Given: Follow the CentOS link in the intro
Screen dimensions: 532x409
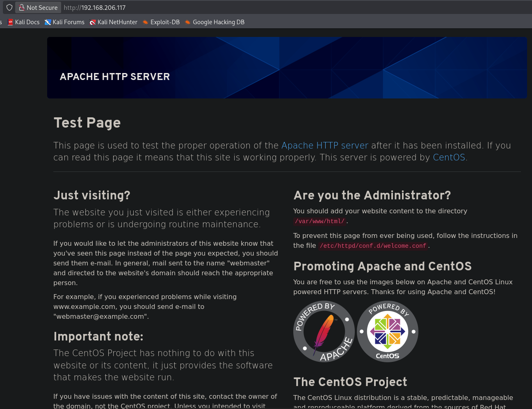Looking at the screenshot, I should 449,158.
